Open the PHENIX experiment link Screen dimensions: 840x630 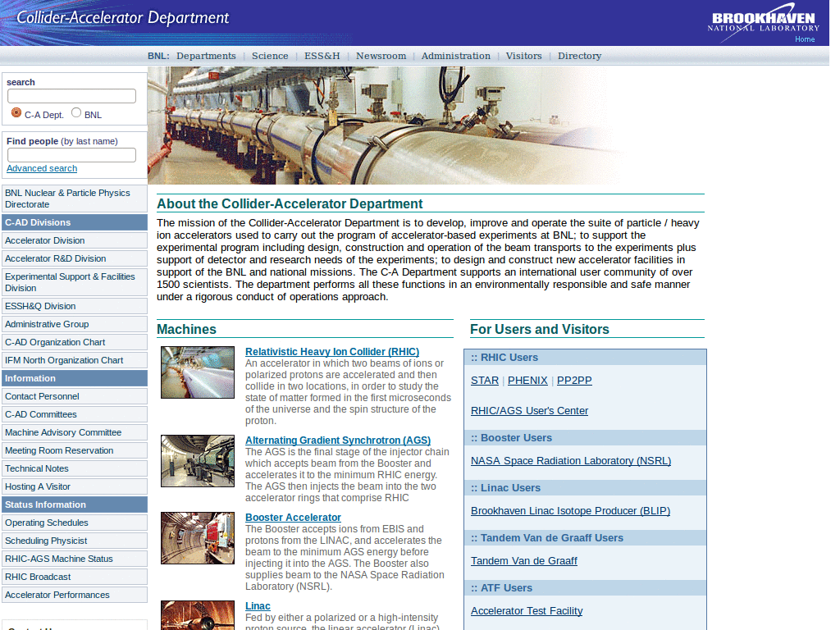tap(527, 381)
